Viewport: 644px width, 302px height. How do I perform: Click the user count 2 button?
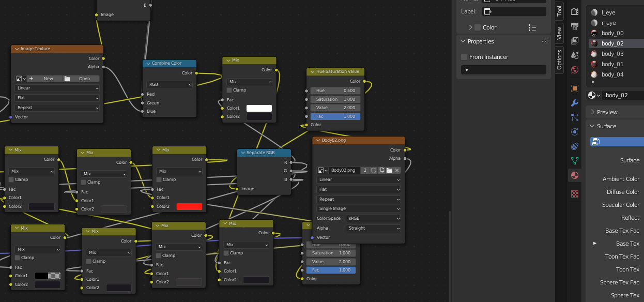point(365,170)
